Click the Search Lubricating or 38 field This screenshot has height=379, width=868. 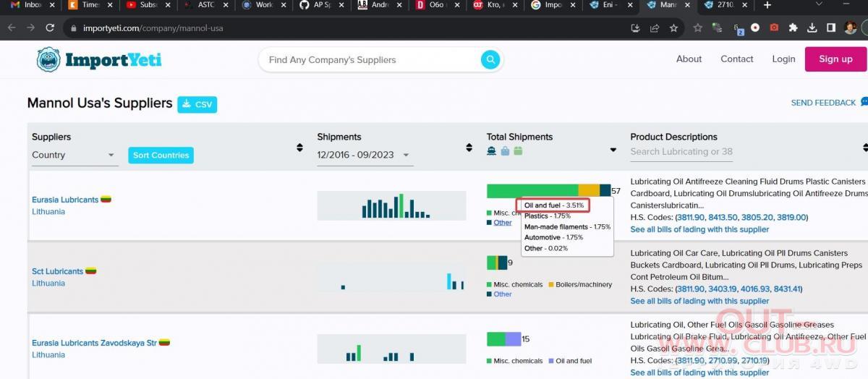681,152
